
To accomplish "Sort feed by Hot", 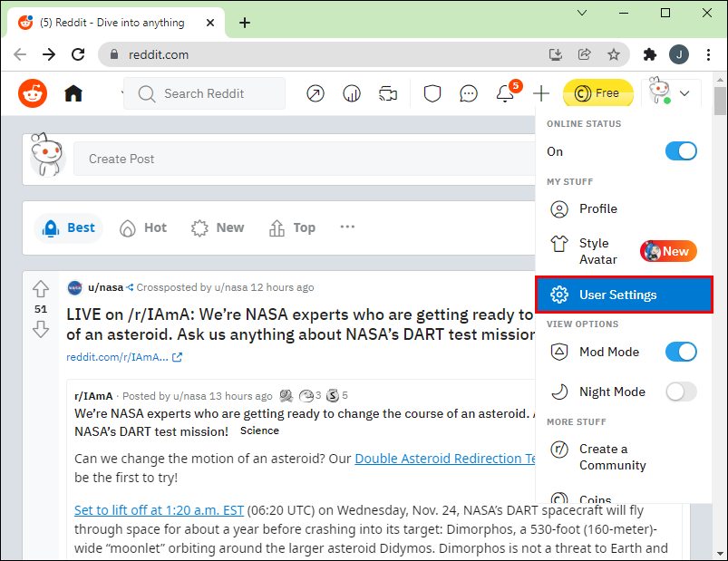I will point(143,227).
